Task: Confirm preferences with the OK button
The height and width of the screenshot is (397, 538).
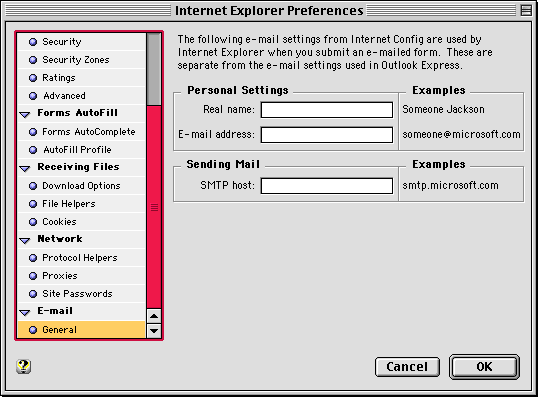Action: [484, 367]
